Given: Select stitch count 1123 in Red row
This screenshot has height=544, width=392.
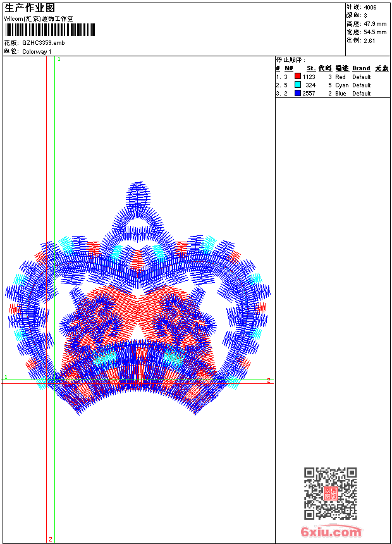Looking at the screenshot, I should coord(309,77).
